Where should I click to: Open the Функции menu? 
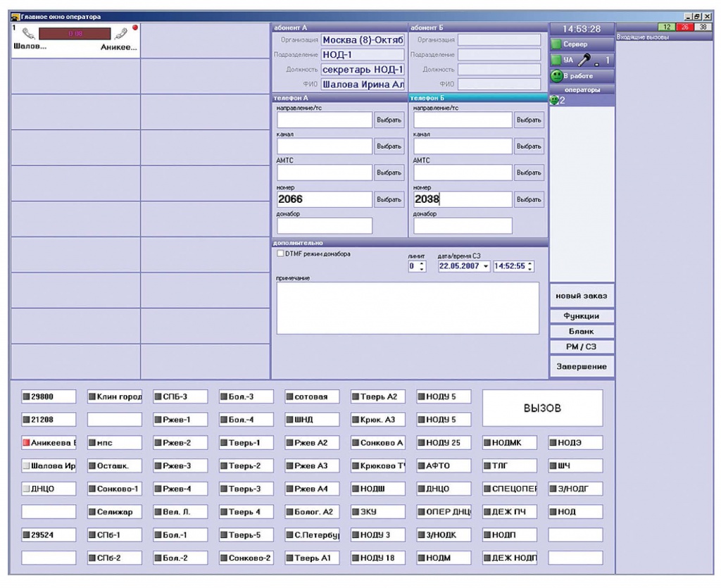[x=581, y=316]
